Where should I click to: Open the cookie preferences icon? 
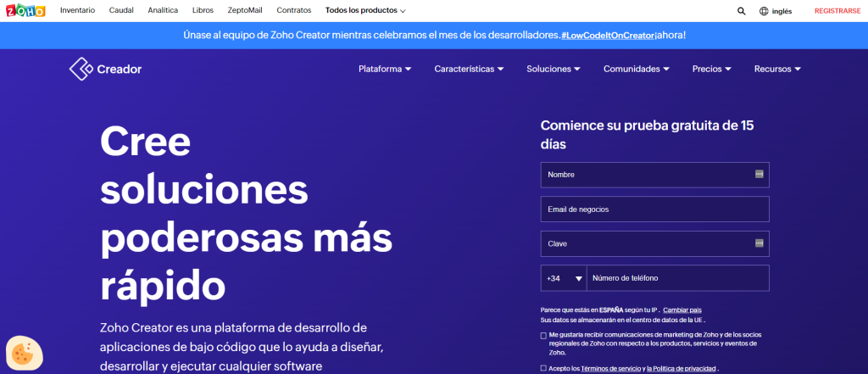[x=24, y=353]
